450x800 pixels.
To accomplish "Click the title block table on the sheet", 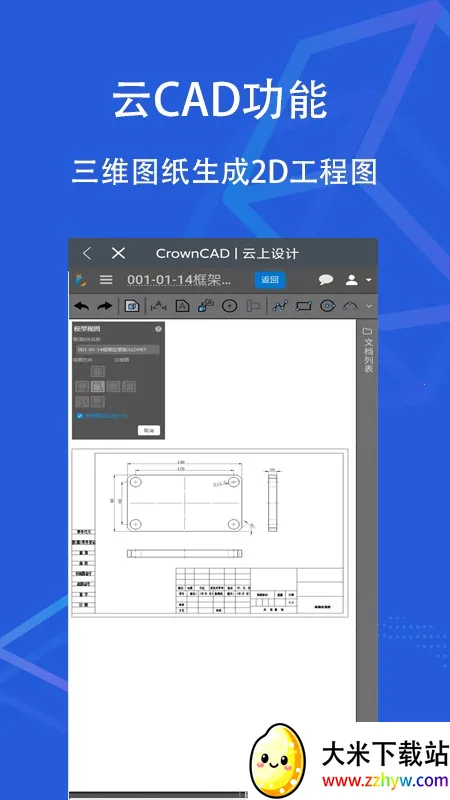I will 260,590.
